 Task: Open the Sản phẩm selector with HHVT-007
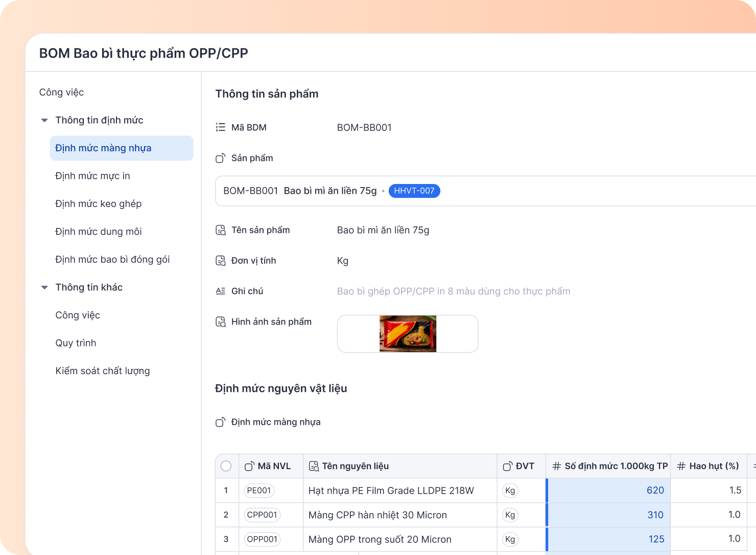click(x=485, y=191)
